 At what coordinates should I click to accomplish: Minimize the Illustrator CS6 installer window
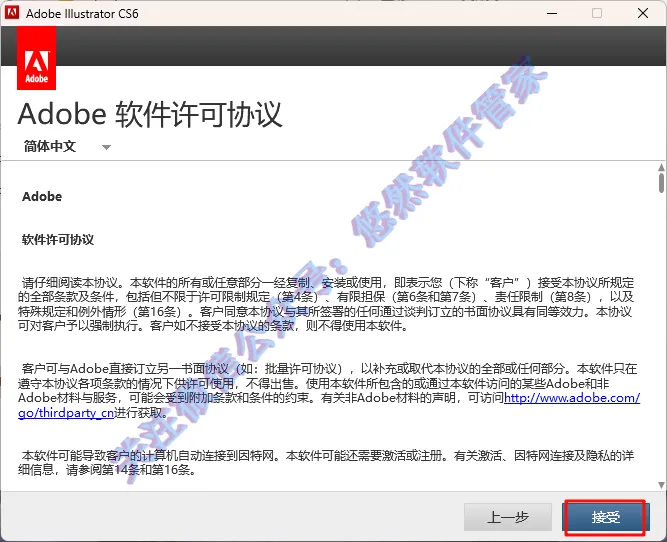552,13
